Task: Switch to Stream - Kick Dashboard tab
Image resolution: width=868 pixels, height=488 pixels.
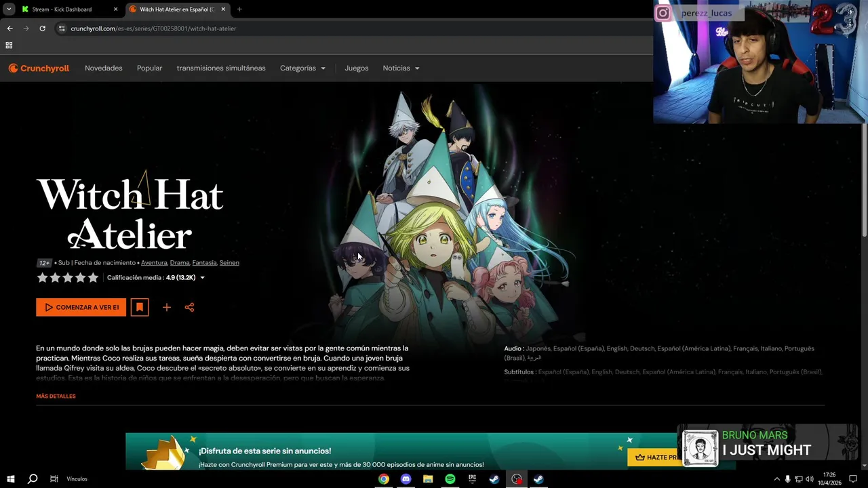Action: (x=69, y=9)
